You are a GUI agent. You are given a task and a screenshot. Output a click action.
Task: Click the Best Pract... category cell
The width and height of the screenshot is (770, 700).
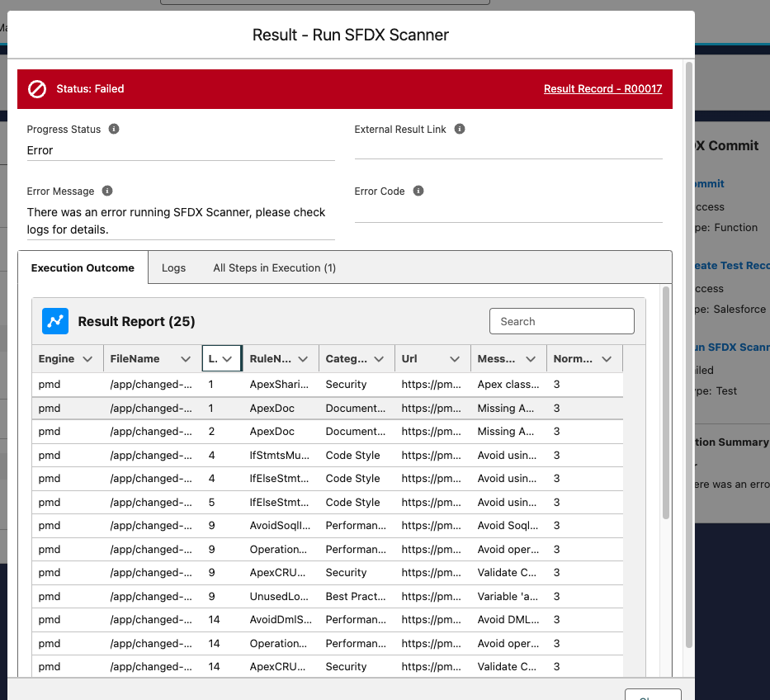[x=356, y=596]
